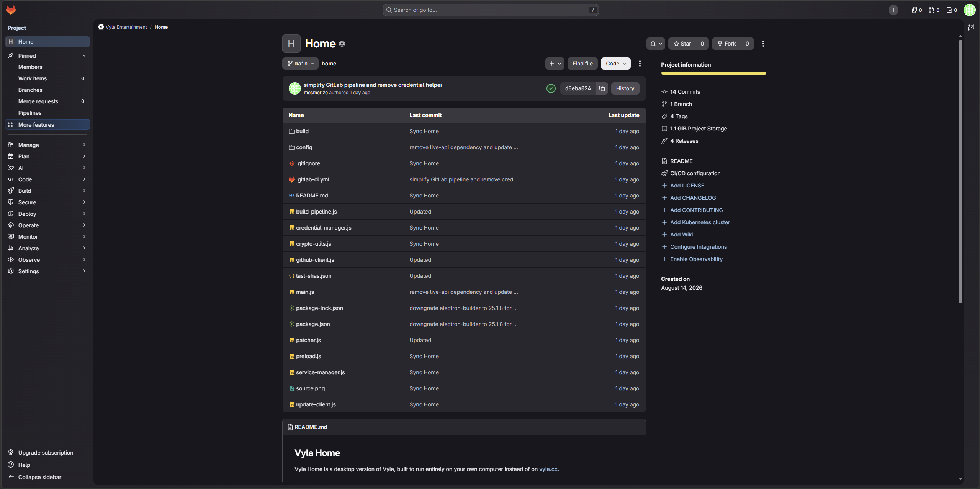
Task: Click the collapse sidebar arrow icon
Action: [11, 477]
